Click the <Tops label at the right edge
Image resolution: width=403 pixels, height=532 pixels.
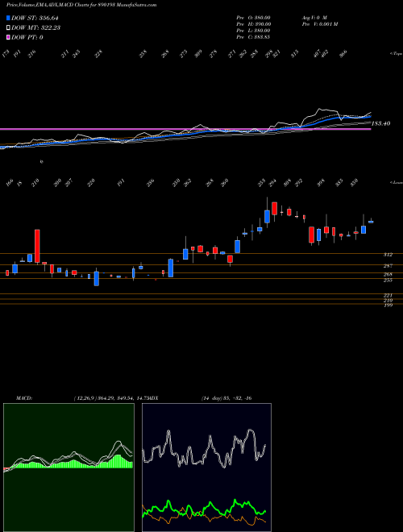point(396,54)
